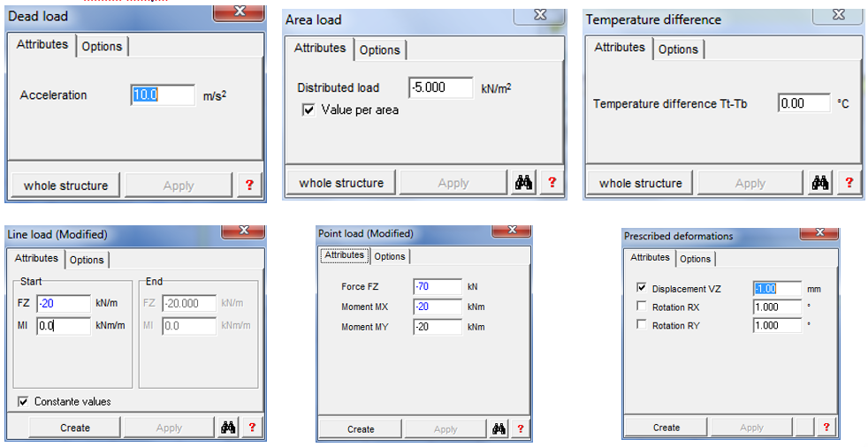Viewport: 868px width, 447px height.
Task: Click help question mark in Point load dialog
Action: pyautogui.click(x=521, y=429)
